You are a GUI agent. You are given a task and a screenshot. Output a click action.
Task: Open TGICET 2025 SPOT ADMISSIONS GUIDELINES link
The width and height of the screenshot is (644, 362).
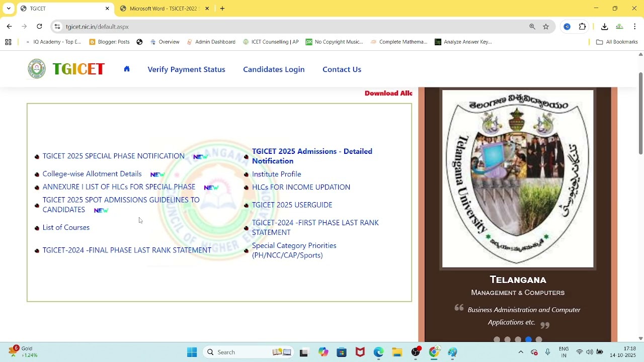(x=121, y=205)
